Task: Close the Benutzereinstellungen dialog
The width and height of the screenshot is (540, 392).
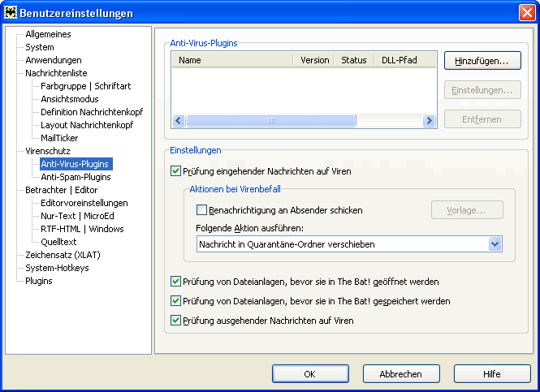Action: click(x=527, y=13)
